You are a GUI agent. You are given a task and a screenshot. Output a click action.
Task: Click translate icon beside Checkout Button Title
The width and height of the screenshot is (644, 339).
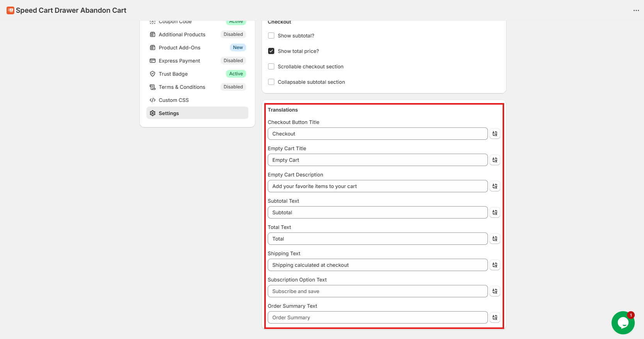point(494,134)
